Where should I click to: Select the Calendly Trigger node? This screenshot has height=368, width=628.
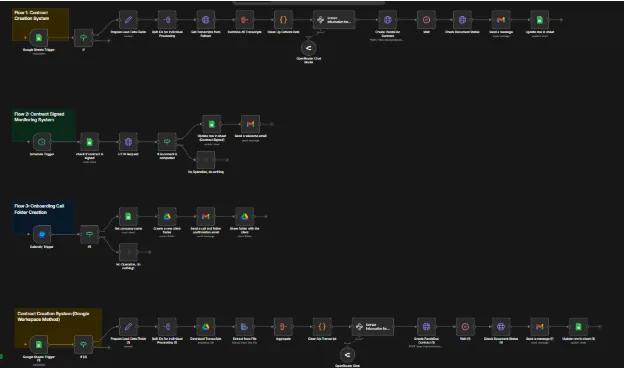[42, 234]
